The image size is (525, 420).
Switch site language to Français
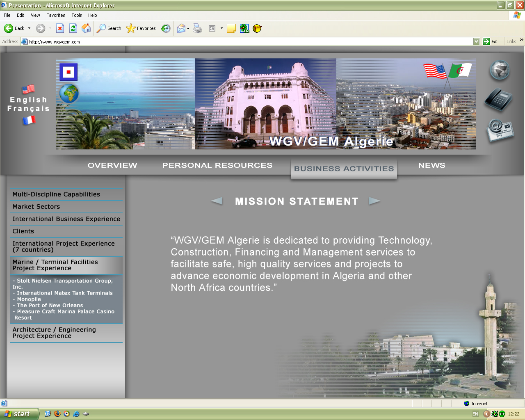[28, 109]
